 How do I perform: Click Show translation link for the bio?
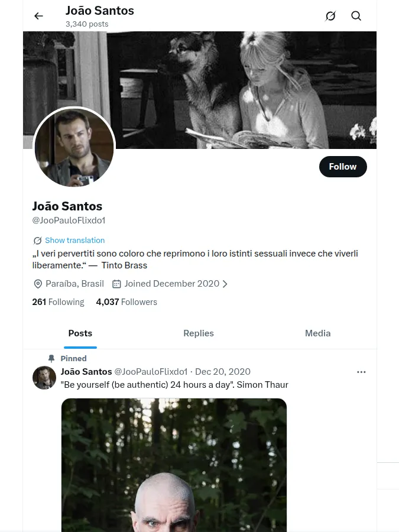pyautogui.click(x=75, y=240)
